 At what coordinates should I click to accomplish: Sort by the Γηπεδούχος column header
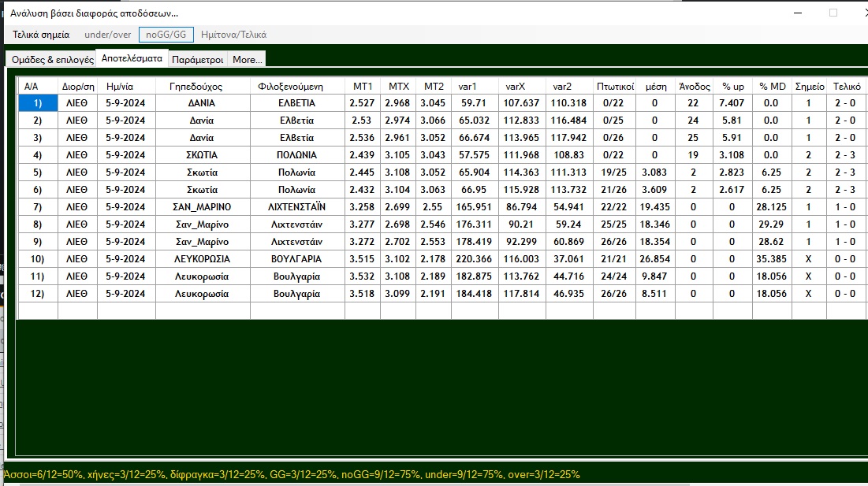tap(202, 86)
